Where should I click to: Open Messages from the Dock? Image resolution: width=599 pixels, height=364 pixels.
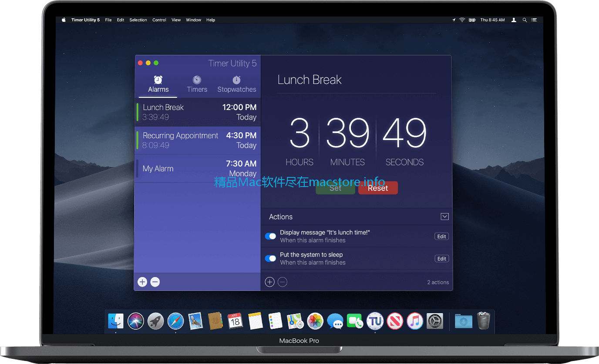335,321
